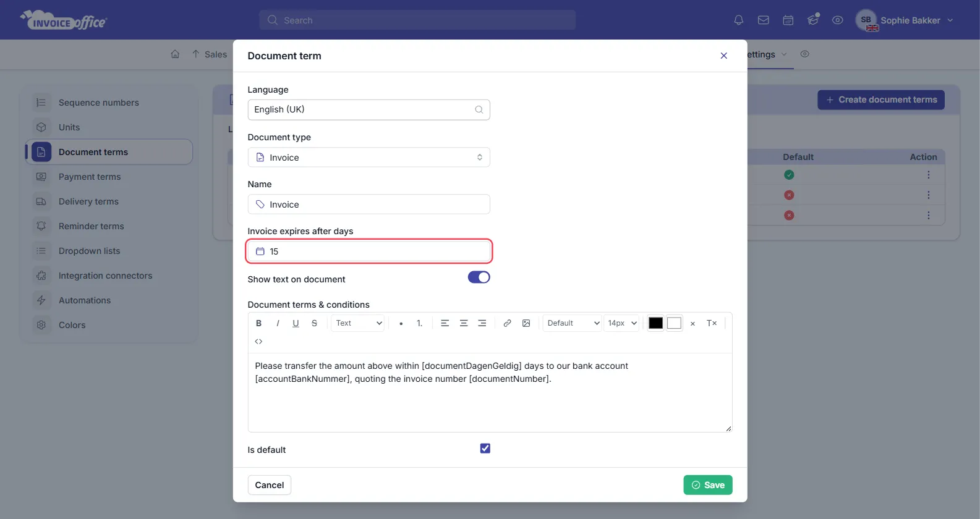Open the HTML source code view
The height and width of the screenshot is (519, 980).
tap(259, 342)
